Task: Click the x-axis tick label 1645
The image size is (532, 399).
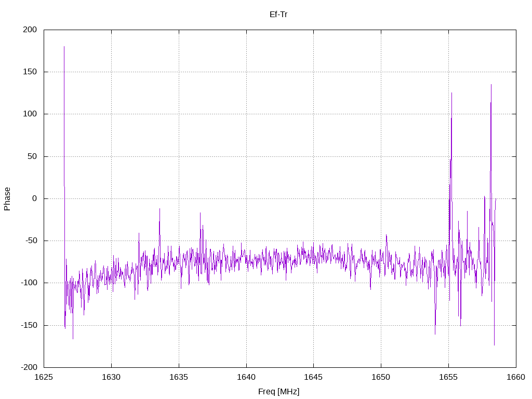Action: click(x=313, y=377)
